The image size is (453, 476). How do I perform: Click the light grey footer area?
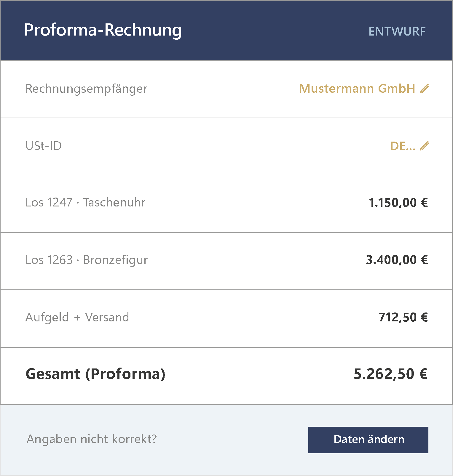pos(226,440)
